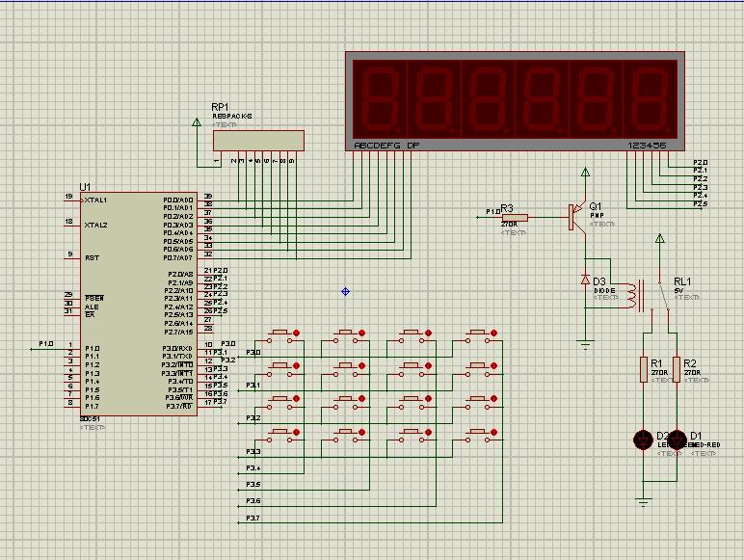Click the power terminal wired to RP1 pin 1
Viewport: 744px width, 560px height.
[x=197, y=122]
